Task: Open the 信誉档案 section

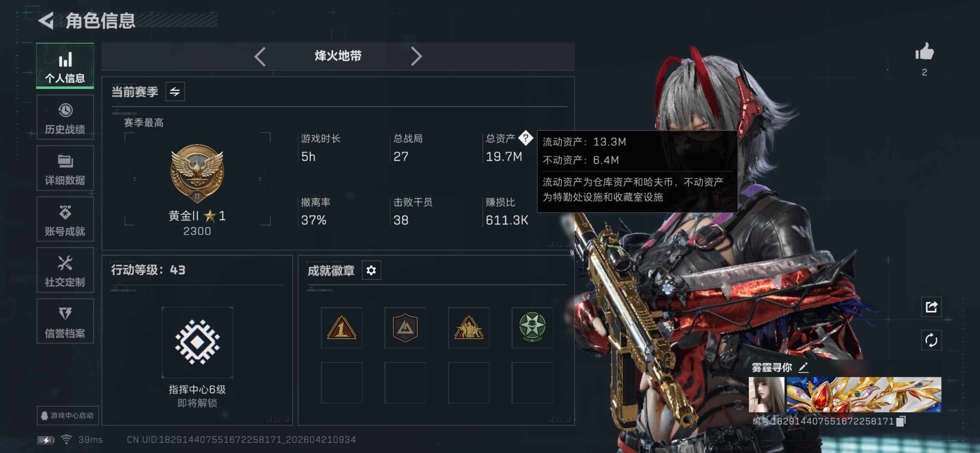Action: click(65, 321)
